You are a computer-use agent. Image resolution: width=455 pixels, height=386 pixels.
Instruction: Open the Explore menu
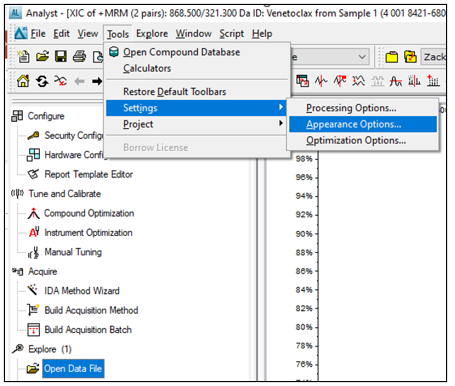[x=152, y=34]
